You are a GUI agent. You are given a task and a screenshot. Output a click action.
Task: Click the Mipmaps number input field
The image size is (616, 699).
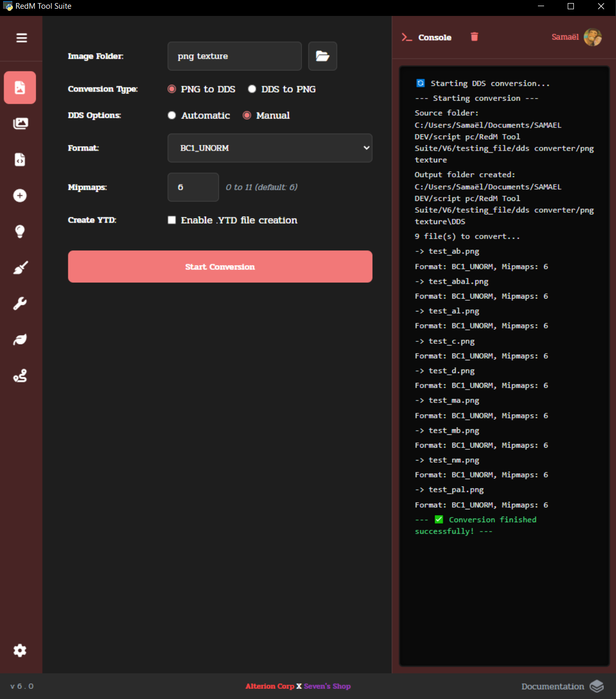(x=193, y=187)
